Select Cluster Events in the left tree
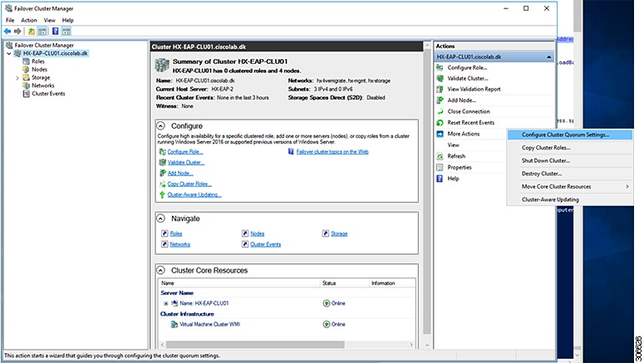The image size is (644, 363). (48, 93)
